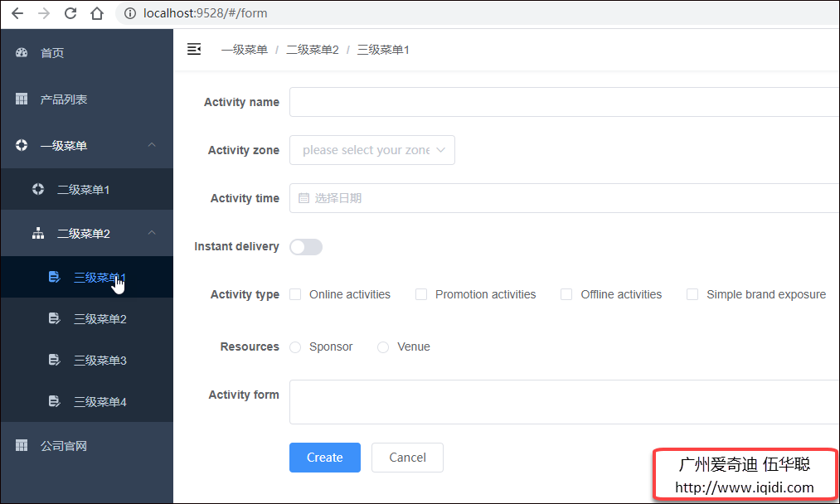
Task: Select the Sponsor radio button
Action: pyautogui.click(x=295, y=347)
